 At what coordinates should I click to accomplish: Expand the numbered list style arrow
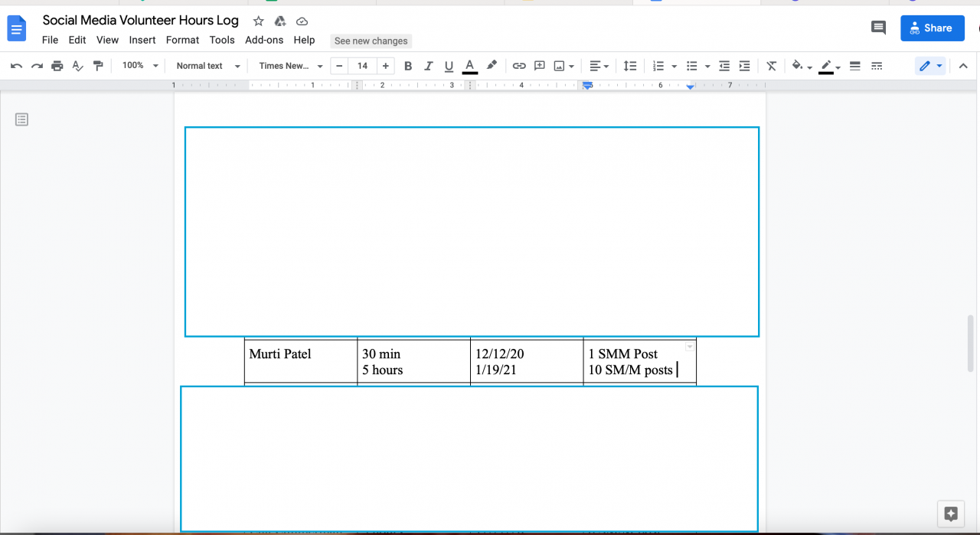click(674, 67)
